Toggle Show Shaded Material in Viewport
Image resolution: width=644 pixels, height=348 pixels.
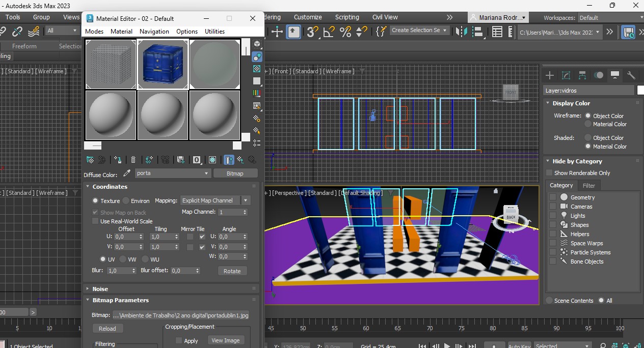(x=212, y=160)
